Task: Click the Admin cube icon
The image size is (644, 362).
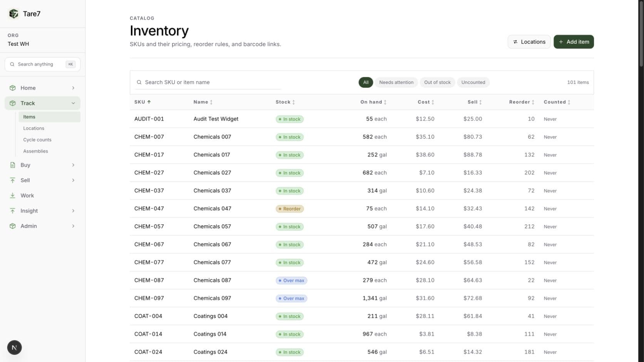Action: coord(13,226)
